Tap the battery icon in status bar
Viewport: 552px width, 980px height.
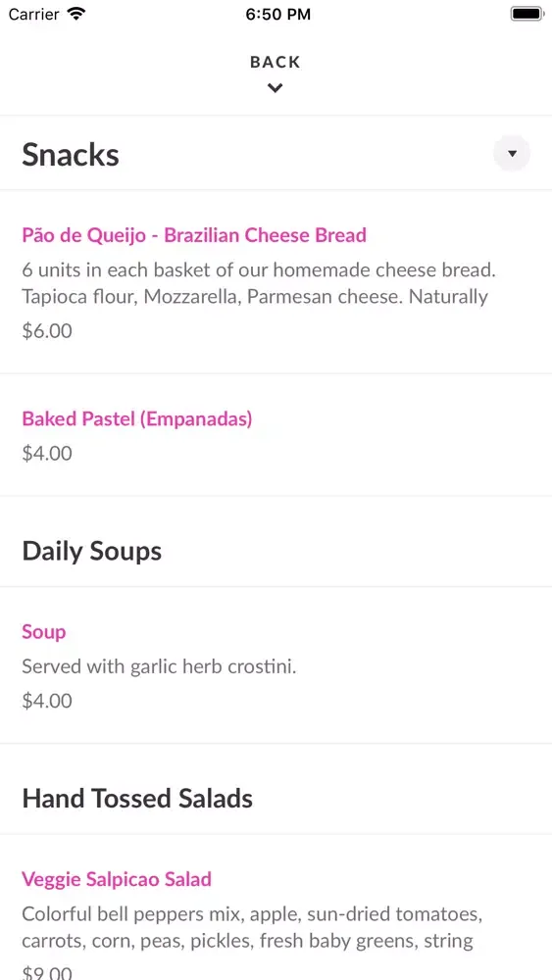pyautogui.click(x=527, y=14)
